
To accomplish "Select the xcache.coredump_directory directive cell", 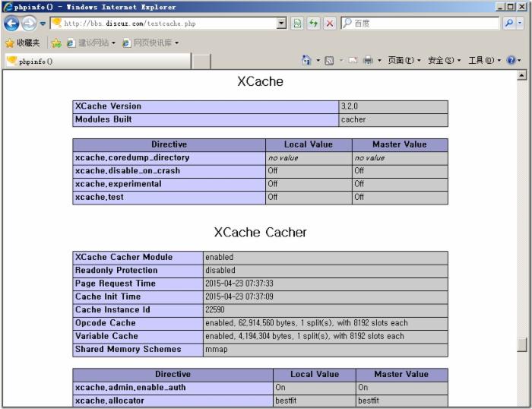I will click(169, 158).
